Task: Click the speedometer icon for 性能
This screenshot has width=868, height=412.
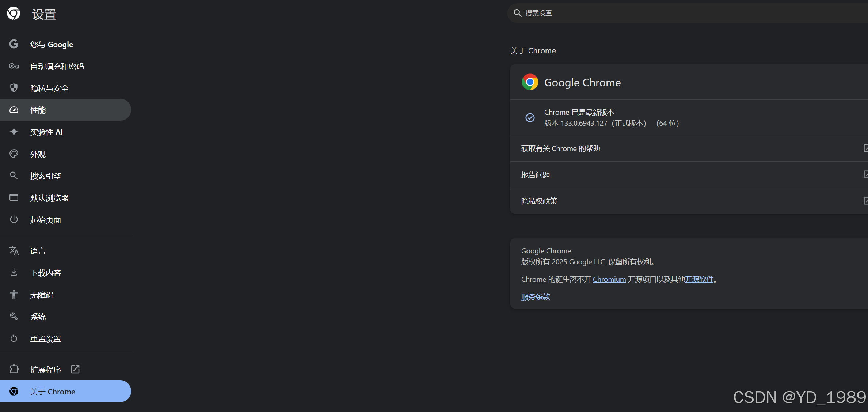Action: point(14,110)
